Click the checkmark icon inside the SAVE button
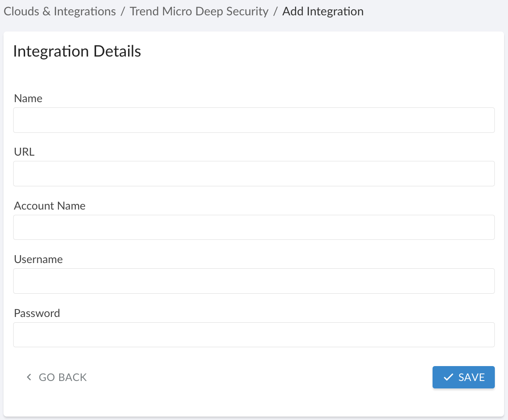Viewport: 508px width, 420px height. (448, 377)
